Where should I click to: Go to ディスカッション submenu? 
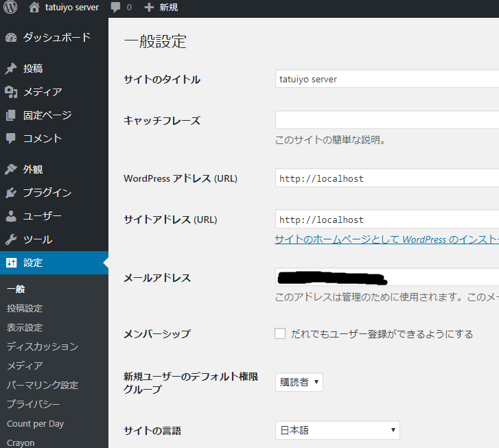[43, 346]
